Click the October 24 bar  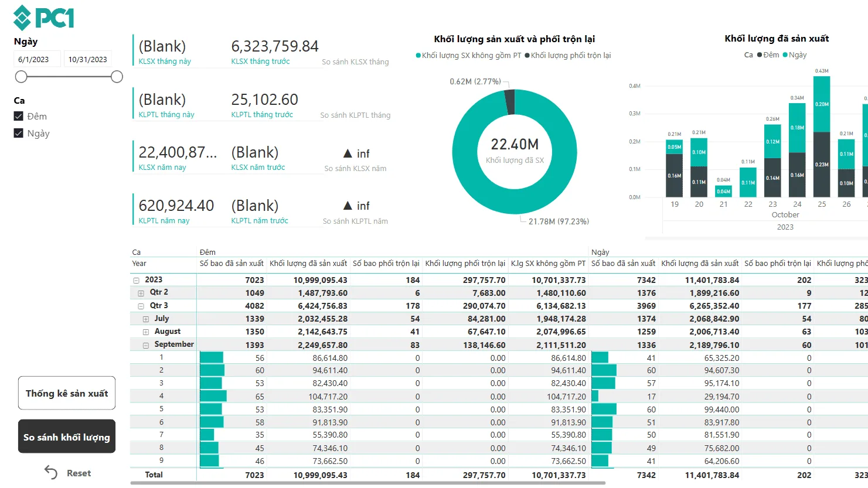click(797, 150)
